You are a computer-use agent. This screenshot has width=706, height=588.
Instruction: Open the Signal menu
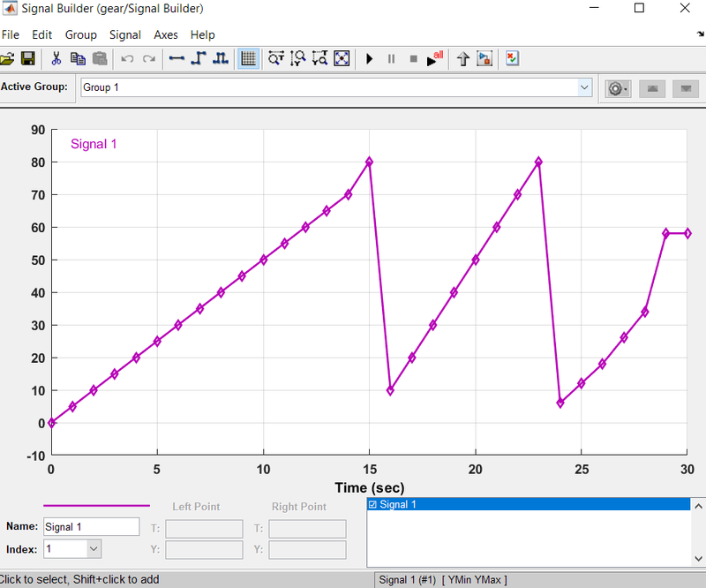click(124, 34)
